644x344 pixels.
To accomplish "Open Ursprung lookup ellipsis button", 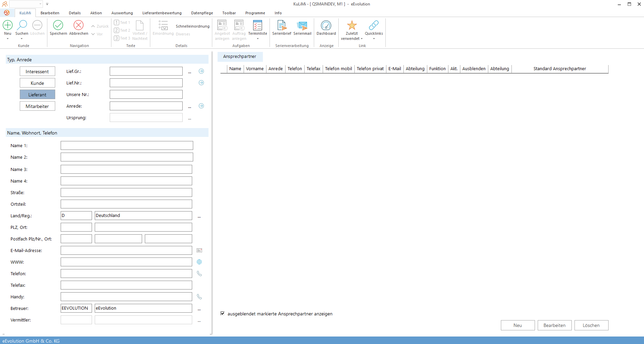I will coord(190,118).
